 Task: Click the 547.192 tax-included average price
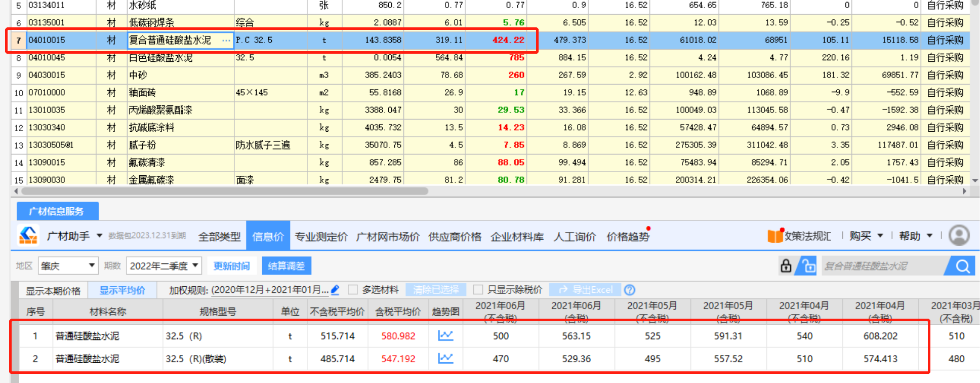tap(398, 359)
